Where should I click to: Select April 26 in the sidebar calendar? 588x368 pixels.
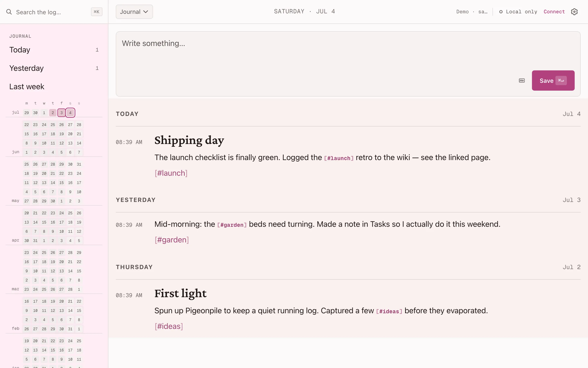[x=79, y=213]
